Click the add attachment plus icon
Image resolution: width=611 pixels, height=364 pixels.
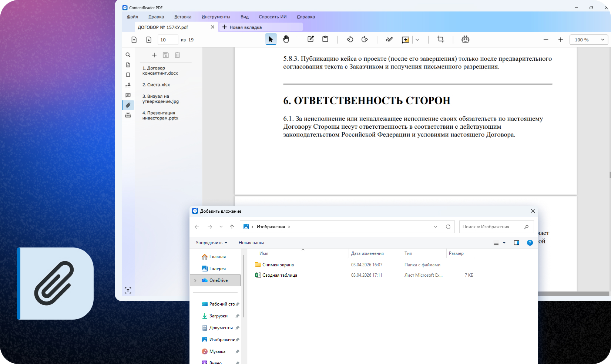(154, 55)
